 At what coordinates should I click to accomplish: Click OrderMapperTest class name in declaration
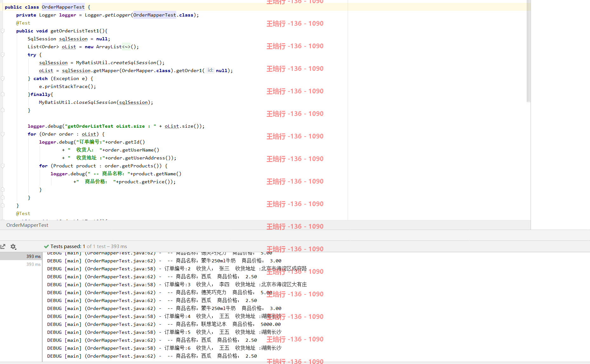click(x=63, y=7)
